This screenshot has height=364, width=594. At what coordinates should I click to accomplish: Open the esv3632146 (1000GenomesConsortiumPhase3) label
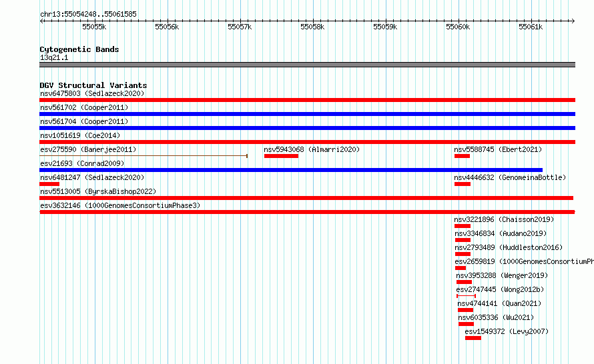[x=120, y=205]
